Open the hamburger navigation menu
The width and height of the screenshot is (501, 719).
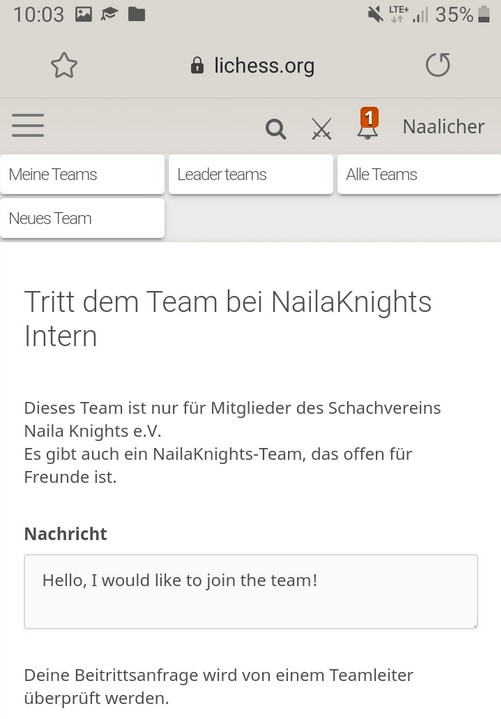pos(28,126)
